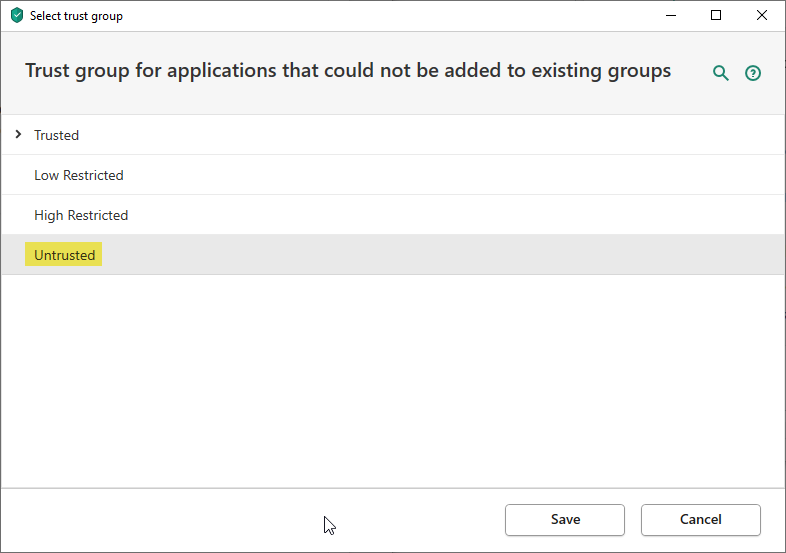
Task: Click the help question mark icon
Action: coord(753,73)
